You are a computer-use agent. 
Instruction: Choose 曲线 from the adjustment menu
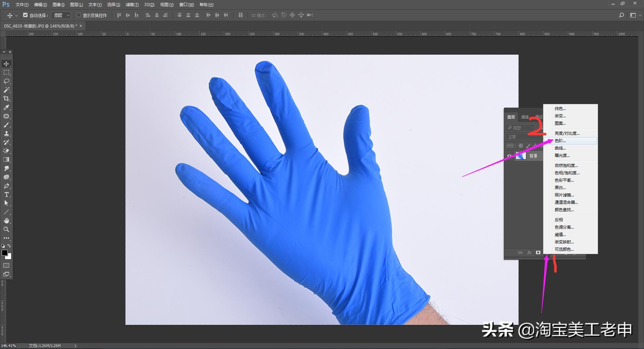click(x=560, y=148)
